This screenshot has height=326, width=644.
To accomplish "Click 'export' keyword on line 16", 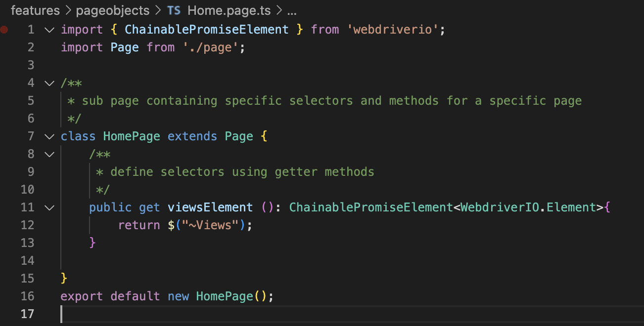I will point(82,296).
